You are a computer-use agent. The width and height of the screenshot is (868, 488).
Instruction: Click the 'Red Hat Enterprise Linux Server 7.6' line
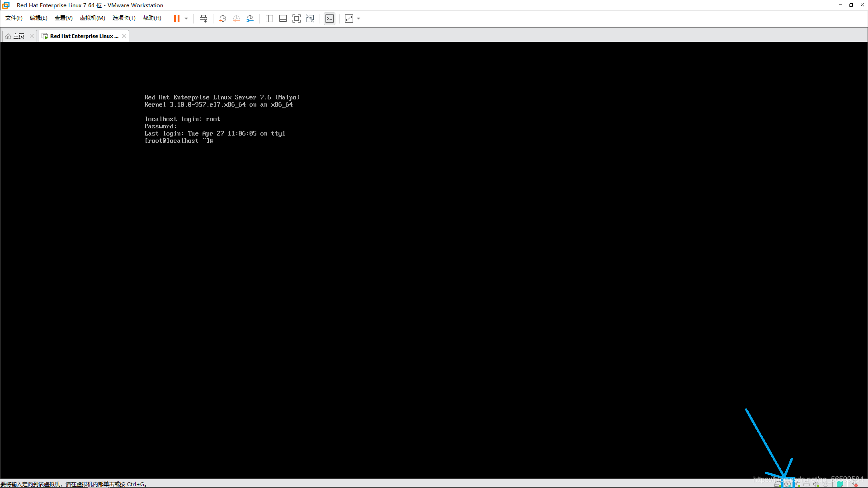click(222, 98)
